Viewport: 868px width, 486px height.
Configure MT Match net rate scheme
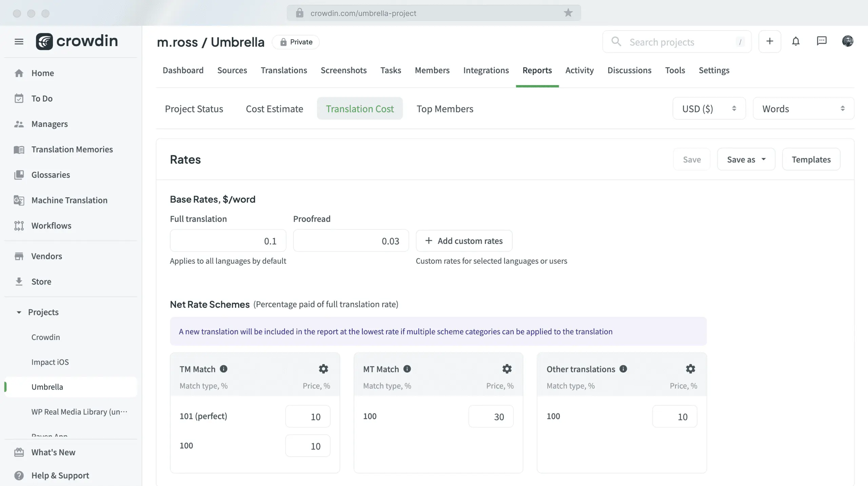point(507,369)
